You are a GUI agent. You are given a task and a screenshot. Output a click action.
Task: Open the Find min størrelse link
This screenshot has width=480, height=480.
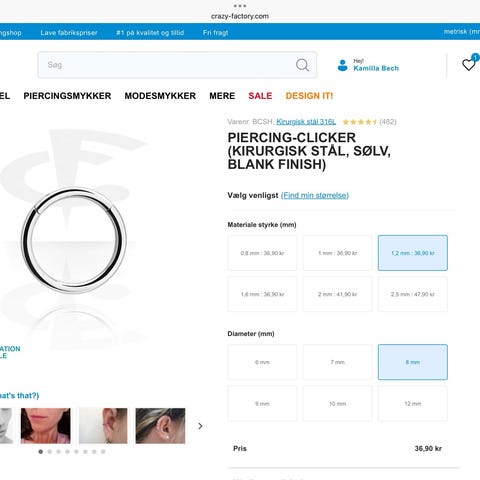click(315, 195)
